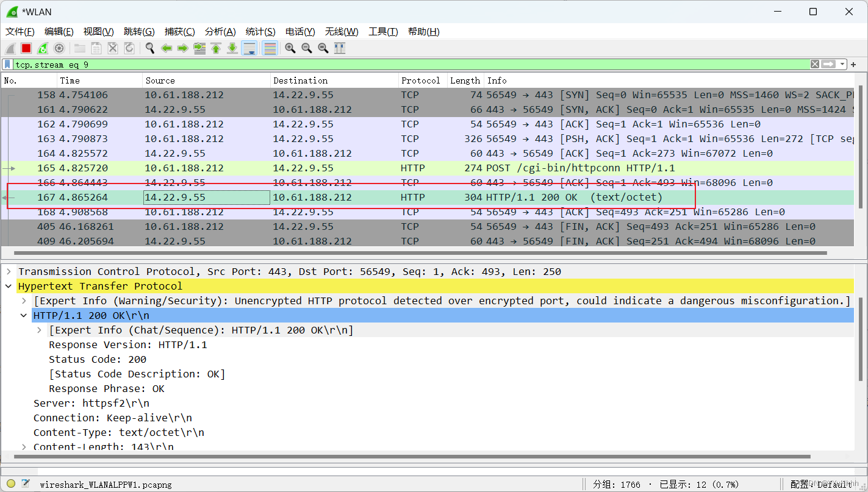Expand the Content-Length: 143 row
Screen dimensions: 868x492
pyautogui.click(x=24, y=447)
